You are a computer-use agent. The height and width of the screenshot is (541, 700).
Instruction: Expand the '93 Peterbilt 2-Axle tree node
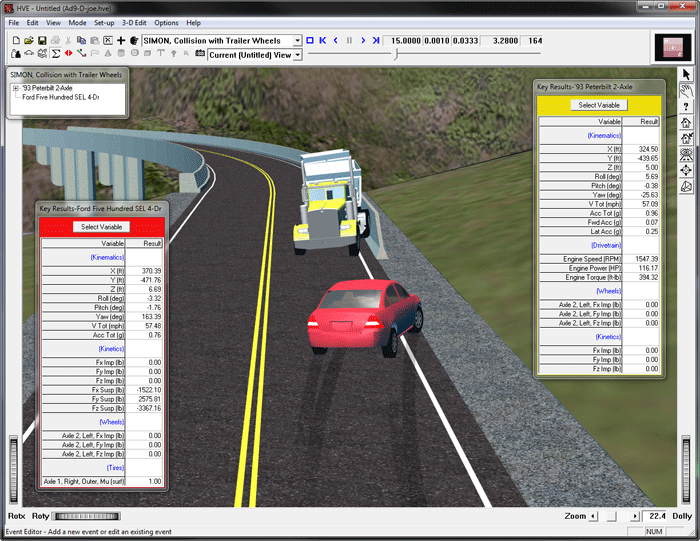tap(15, 87)
